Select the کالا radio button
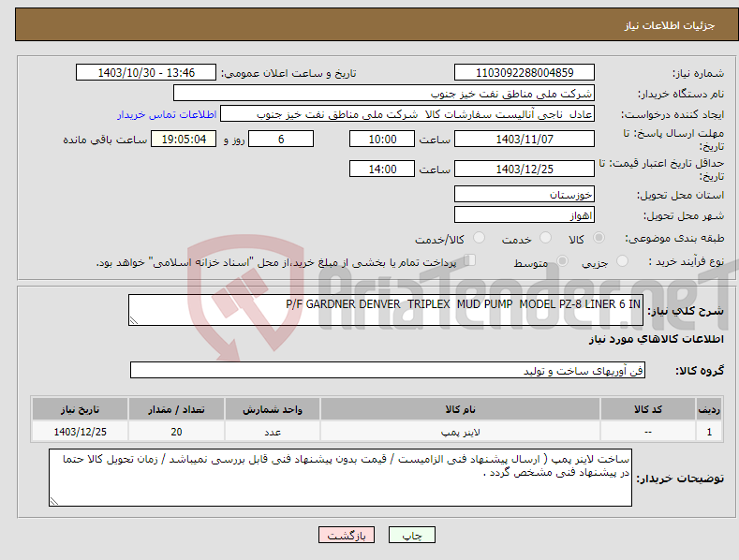This screenshot has height=560, width=739. tap(599, 238)
